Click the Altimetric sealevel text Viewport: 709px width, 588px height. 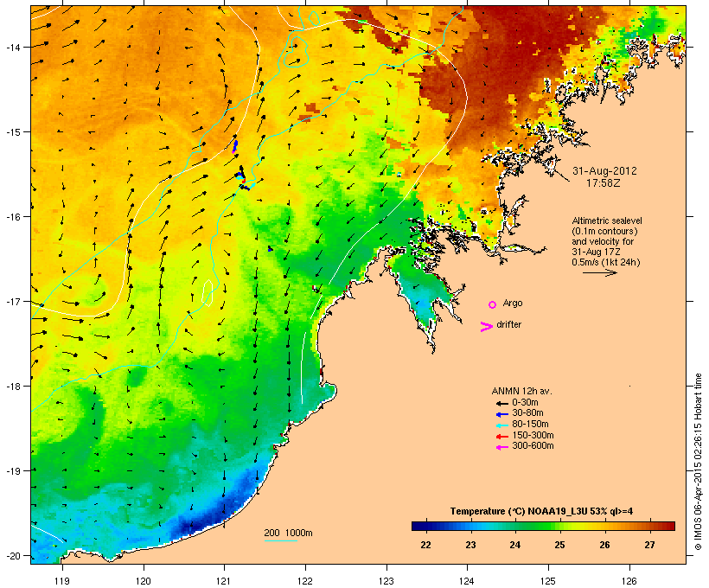[607, 220]
